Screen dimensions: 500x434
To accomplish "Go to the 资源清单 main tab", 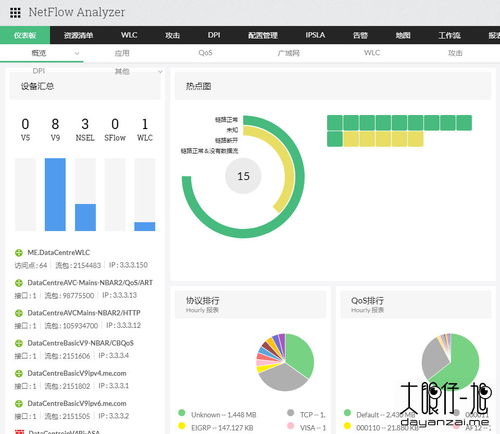I will (x=78, y=35).
